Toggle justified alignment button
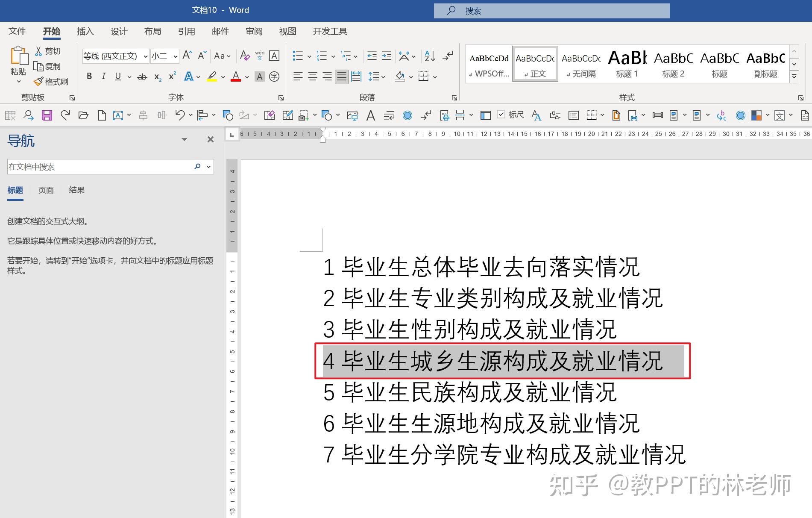The height and width of the screenshot is (518, 812). pyautogui.click(x=341, y=77)
